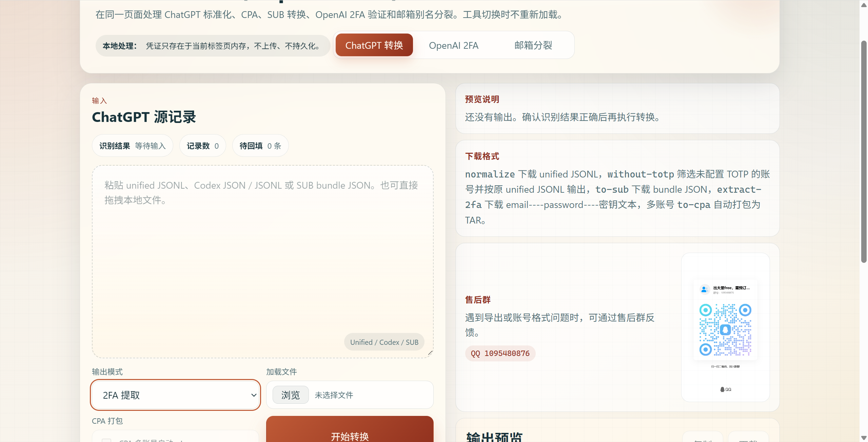The height and width of the screenshot is (442, 868).
Task: Click the 预览说明 heading
Action: 482,99
